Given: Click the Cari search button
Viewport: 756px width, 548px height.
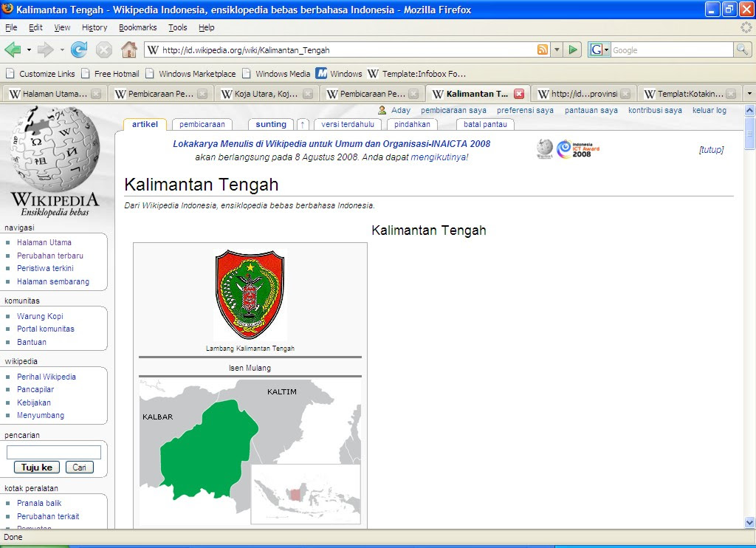Looking at the screenshot, I should (x=80, y=467).
